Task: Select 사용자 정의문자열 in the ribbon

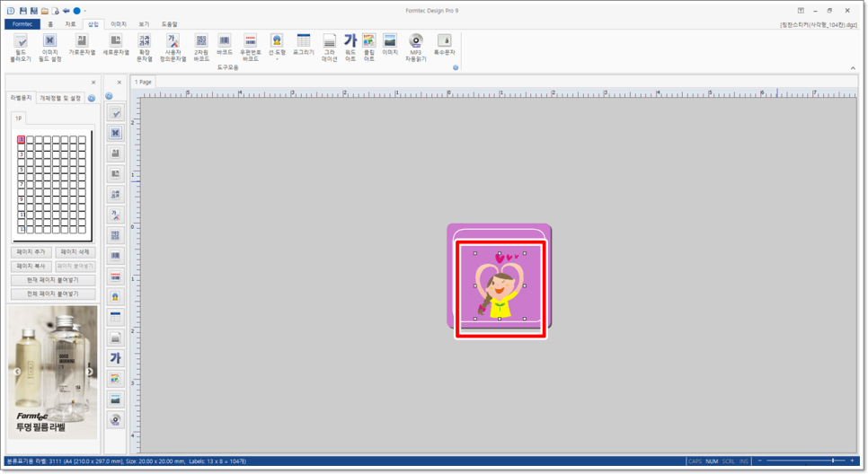Action: (x=173, y=47)
